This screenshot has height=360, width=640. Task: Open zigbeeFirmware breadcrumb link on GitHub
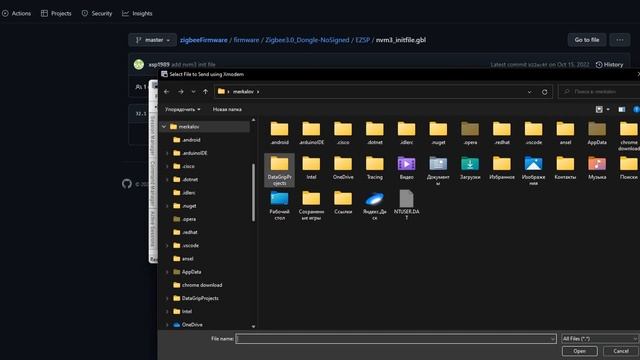coord(204,40)
